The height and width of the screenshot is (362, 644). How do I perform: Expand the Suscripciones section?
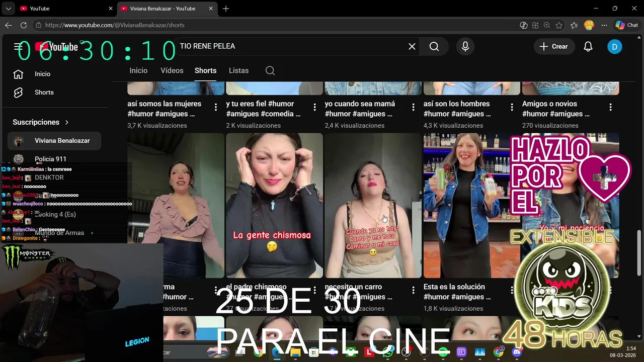[x=41, y=122]
